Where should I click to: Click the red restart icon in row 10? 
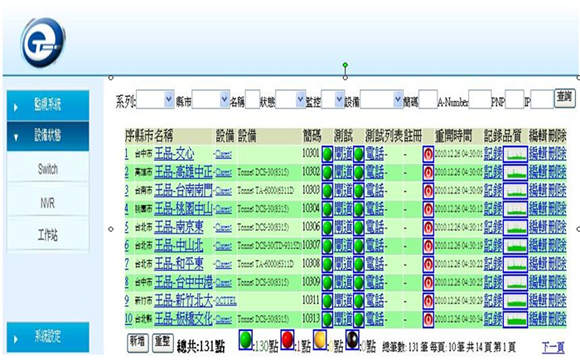click(428, 319)
